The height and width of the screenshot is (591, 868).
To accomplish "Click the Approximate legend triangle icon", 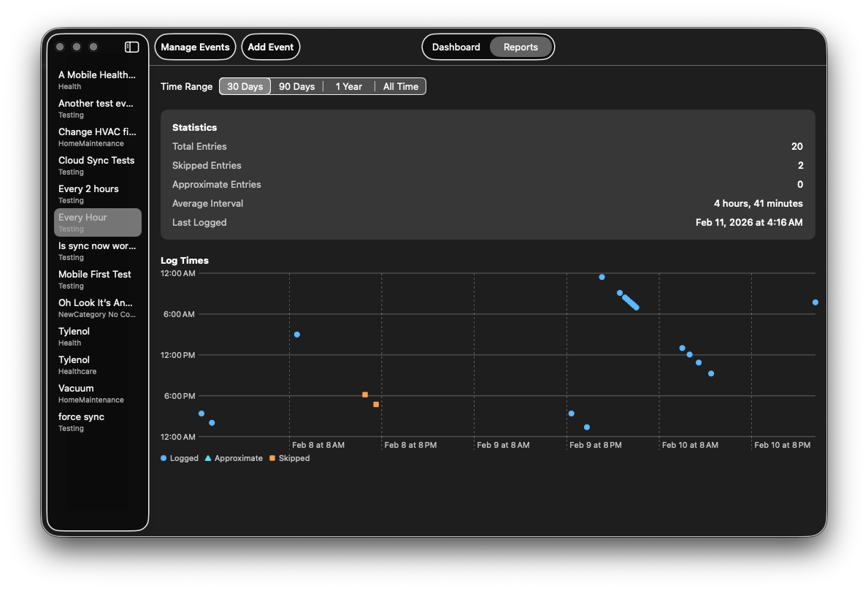I will [207, 458].
